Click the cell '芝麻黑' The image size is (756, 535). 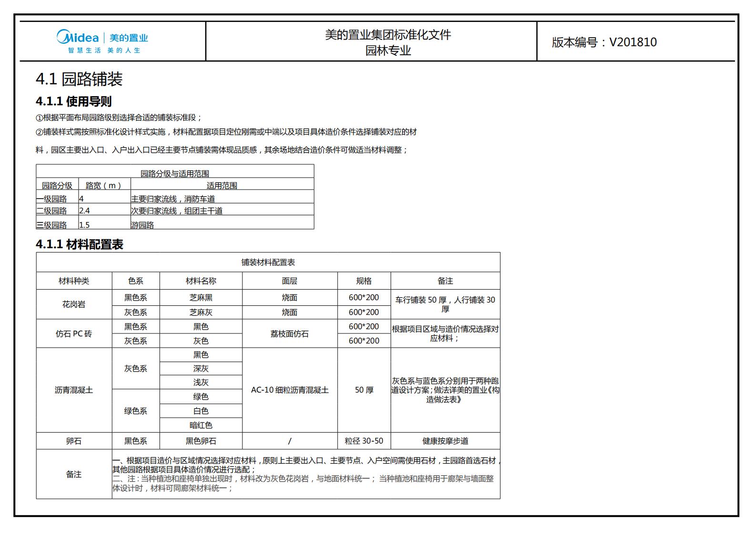click(201, 298)
